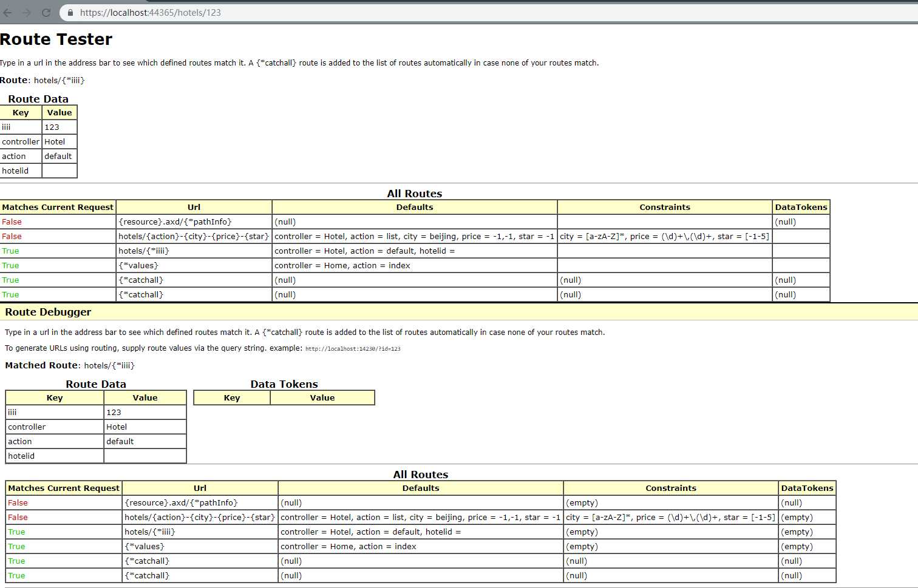Image resolution: width=918 pixels, height=588 pixels.
Task: Select the example URL http://localhost:14230/?id=123
Action: [353, 349]
